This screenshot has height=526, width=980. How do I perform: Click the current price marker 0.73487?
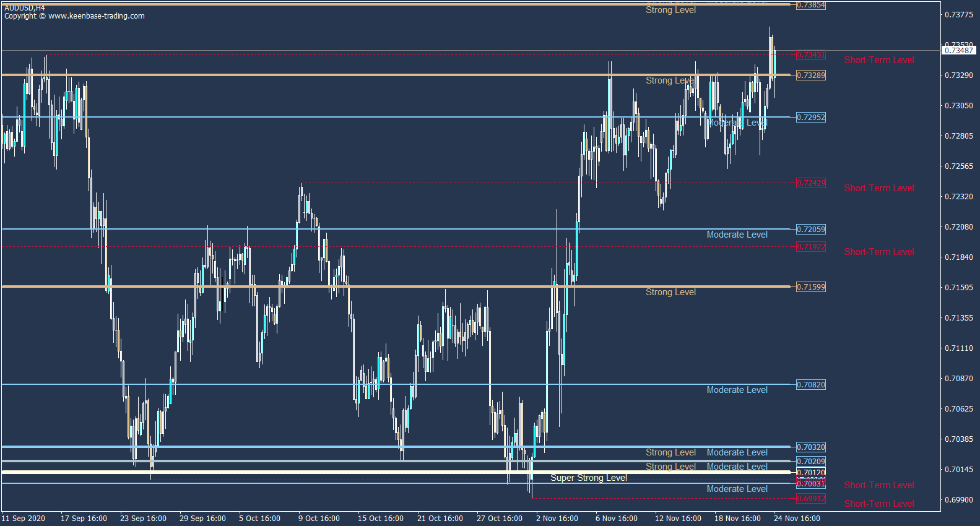click(959, 51)
